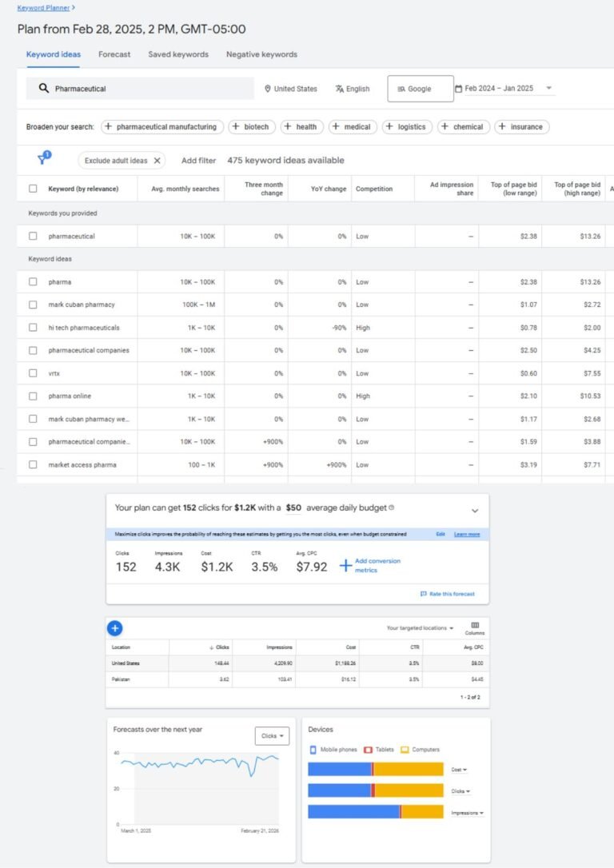Click the calendar icon beside date range

[x=458, y=89]
